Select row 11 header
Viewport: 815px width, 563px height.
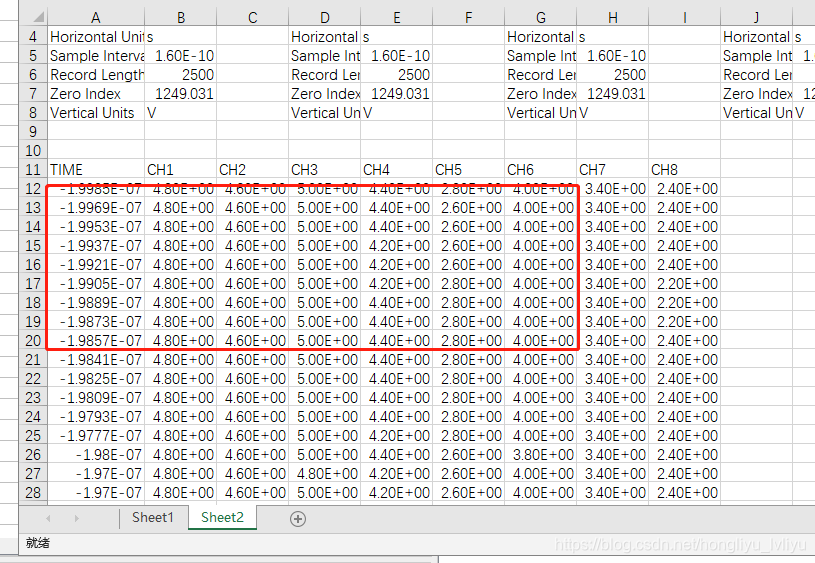pos(33,169)
